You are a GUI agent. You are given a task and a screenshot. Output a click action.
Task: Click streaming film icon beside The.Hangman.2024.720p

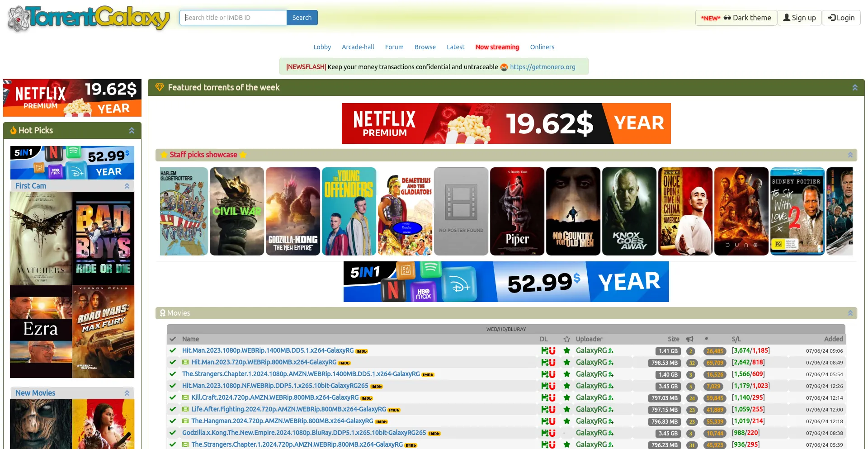185,421
